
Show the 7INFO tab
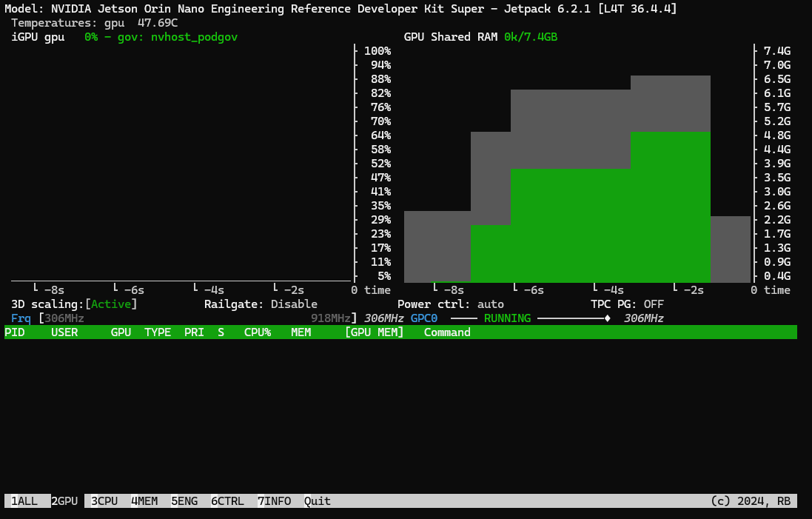tap(274, 501)
